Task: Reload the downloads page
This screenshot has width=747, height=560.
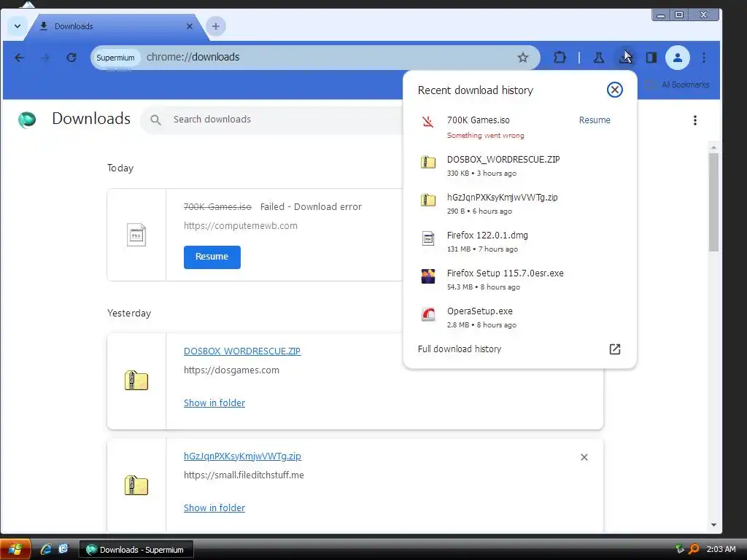Action: (71, 58)
